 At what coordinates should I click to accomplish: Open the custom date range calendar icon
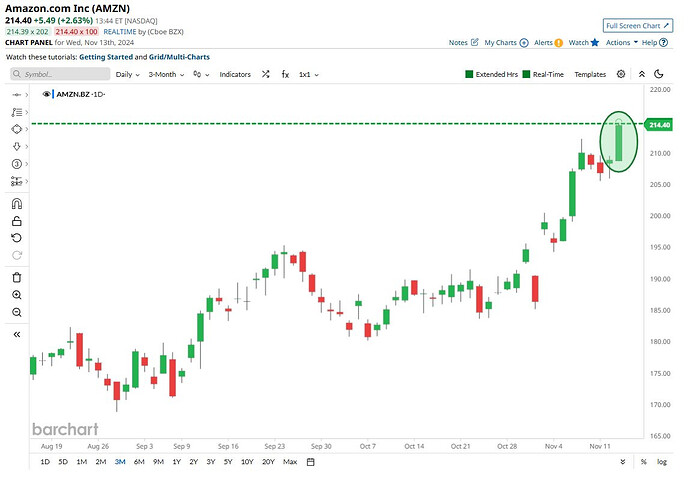click(x=311, y=462)
